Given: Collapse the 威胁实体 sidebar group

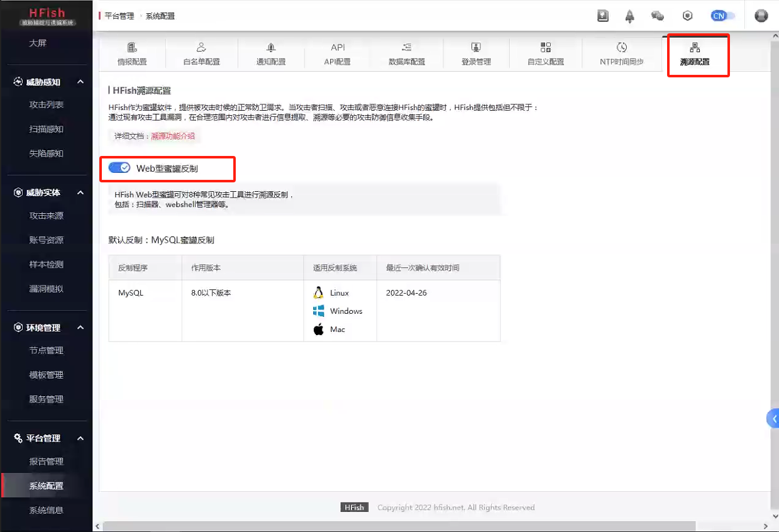Looking at the screenshot, I should [x=80, y=192].
